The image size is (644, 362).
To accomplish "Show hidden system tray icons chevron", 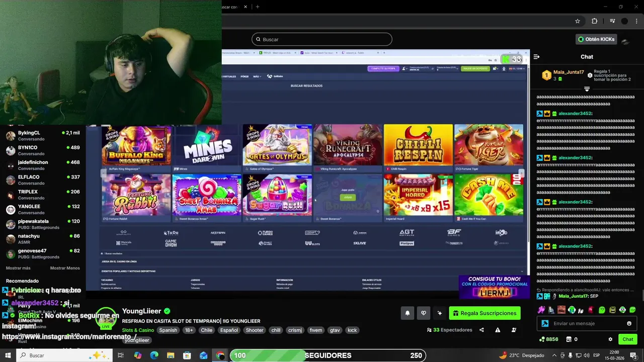I will click(x=554, y=355).
